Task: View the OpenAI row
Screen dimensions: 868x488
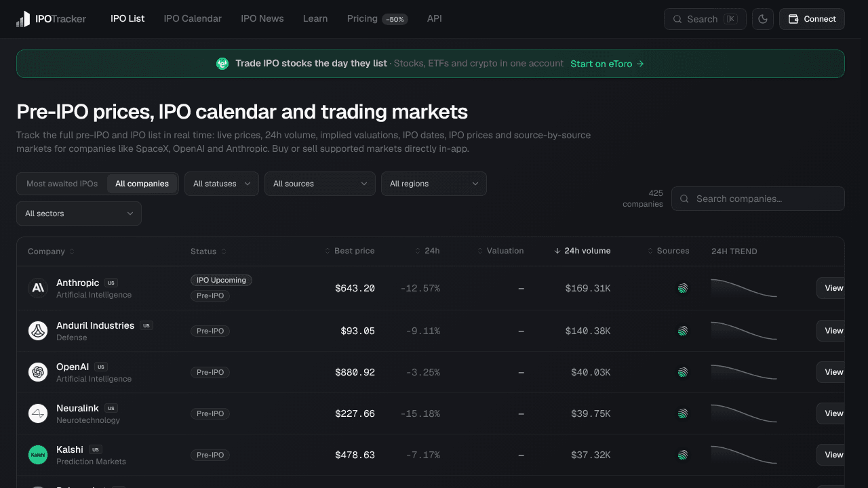Action: click(831, 372)
